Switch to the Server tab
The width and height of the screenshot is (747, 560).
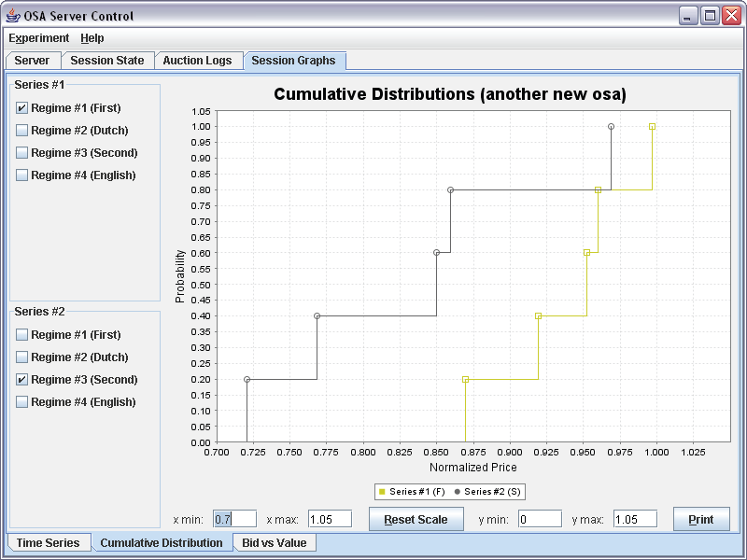click(32, 61)
